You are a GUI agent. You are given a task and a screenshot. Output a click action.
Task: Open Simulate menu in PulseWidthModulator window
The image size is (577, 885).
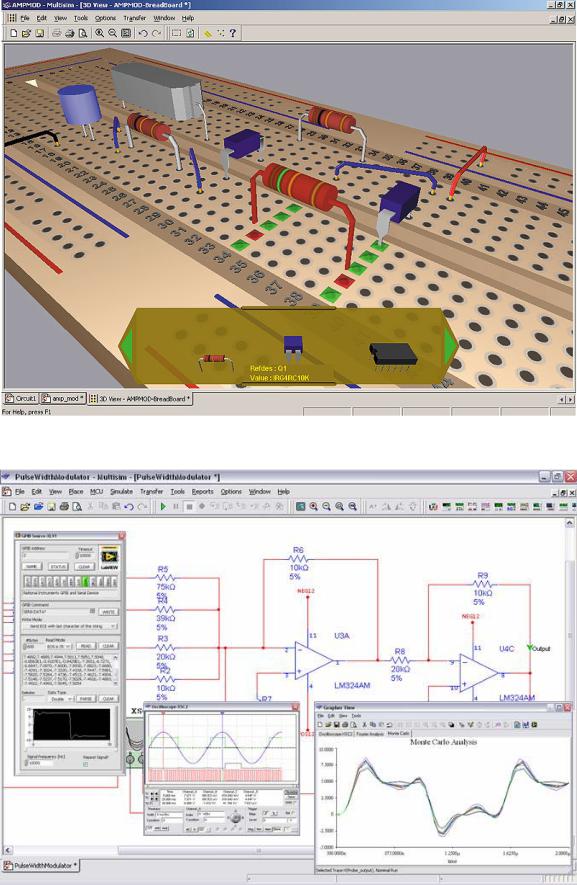coord(121,492)
